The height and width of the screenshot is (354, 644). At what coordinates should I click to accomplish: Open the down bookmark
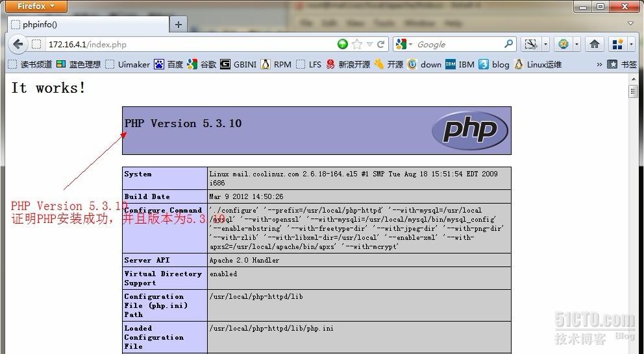pyautogui.click(x=425, y=64)
